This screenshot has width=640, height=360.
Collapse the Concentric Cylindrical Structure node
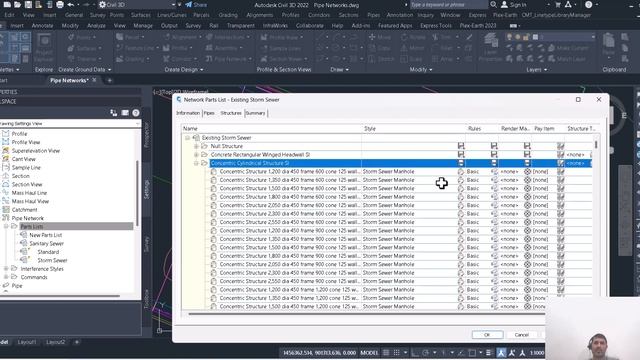point(196,163)
